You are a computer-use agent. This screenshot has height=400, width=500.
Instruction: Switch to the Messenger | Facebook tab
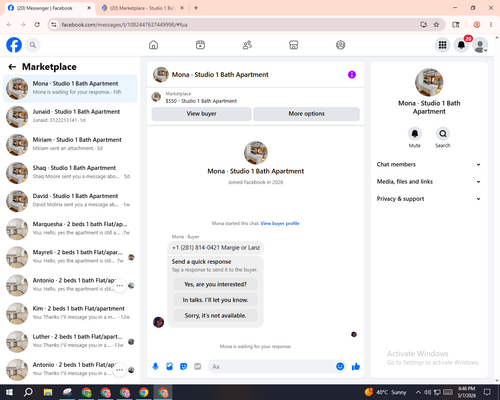(x=49, y=8)
